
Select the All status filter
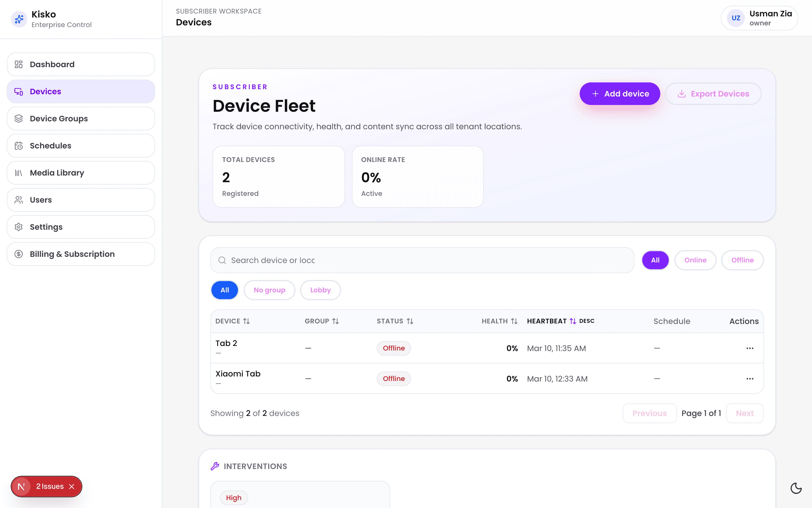pos(655,260)
